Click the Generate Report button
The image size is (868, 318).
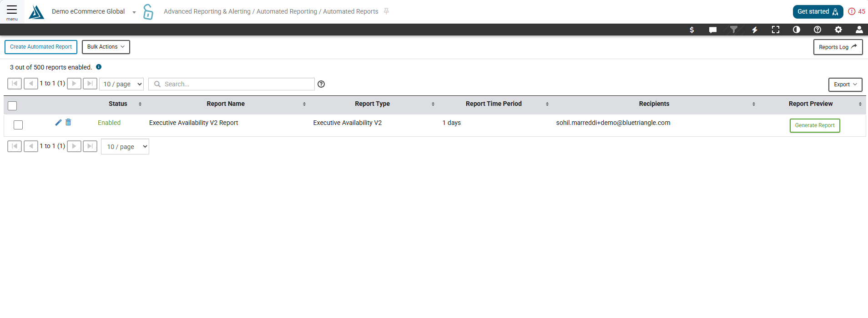(815, 125)
